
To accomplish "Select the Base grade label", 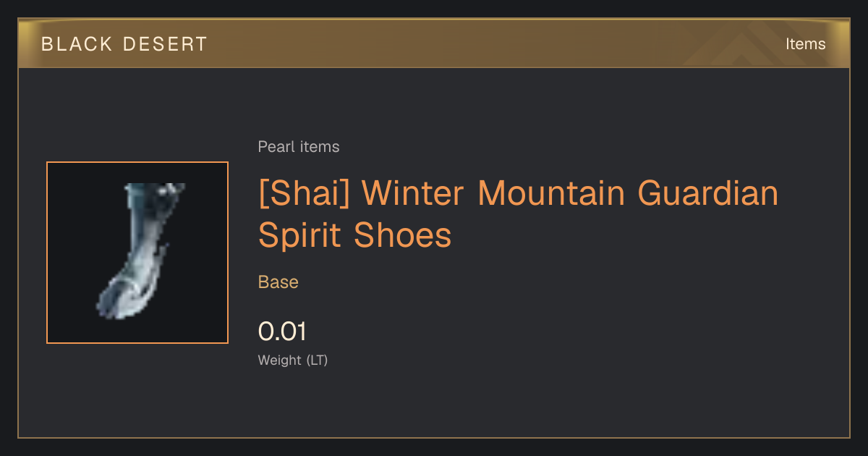I will click(x=278, y=282).
